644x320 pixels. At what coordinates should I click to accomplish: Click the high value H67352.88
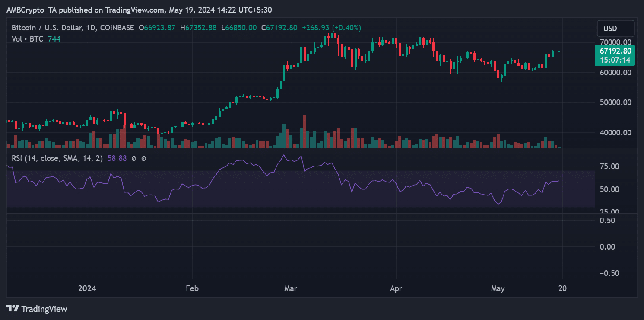coord(198,28)
